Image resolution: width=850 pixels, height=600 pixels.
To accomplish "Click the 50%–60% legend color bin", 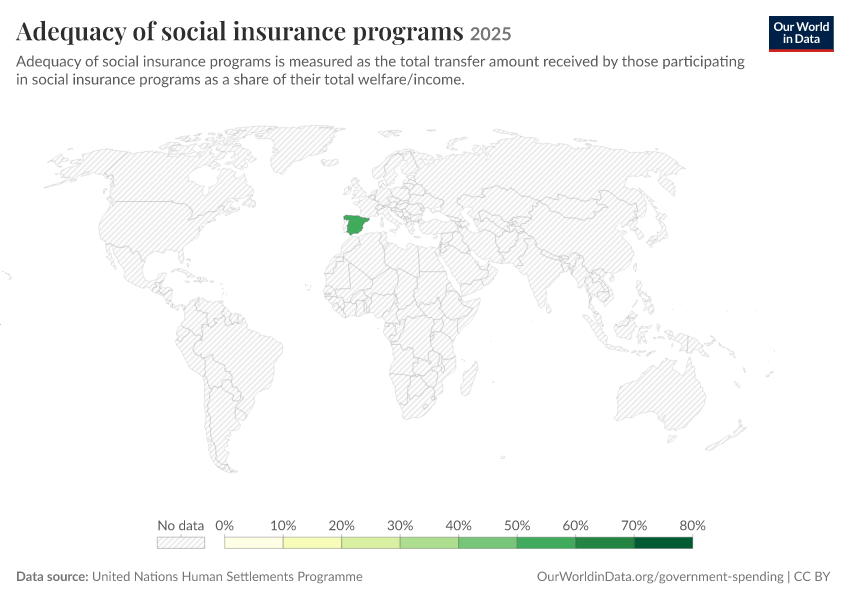I will [546, 543].
